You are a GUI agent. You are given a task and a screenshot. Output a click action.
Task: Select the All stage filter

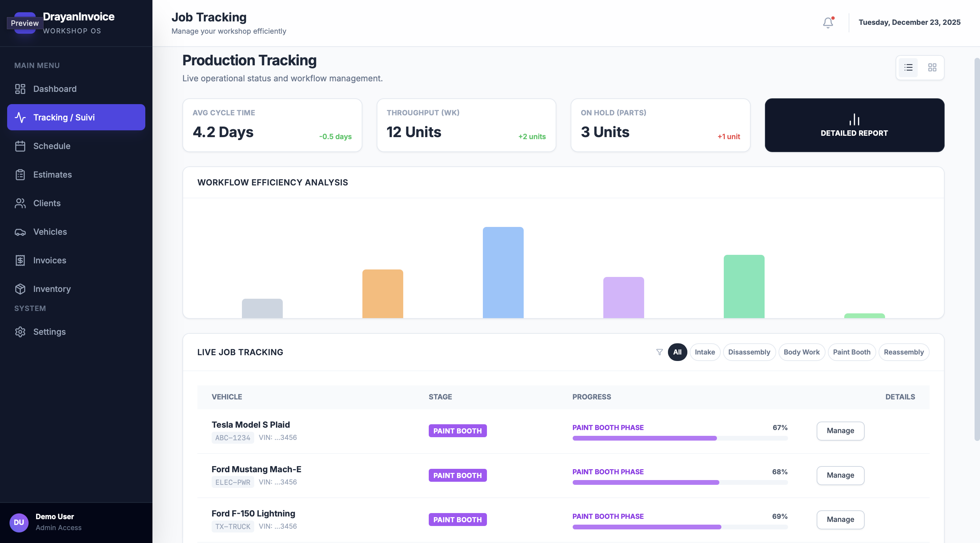tap(677, 352)
